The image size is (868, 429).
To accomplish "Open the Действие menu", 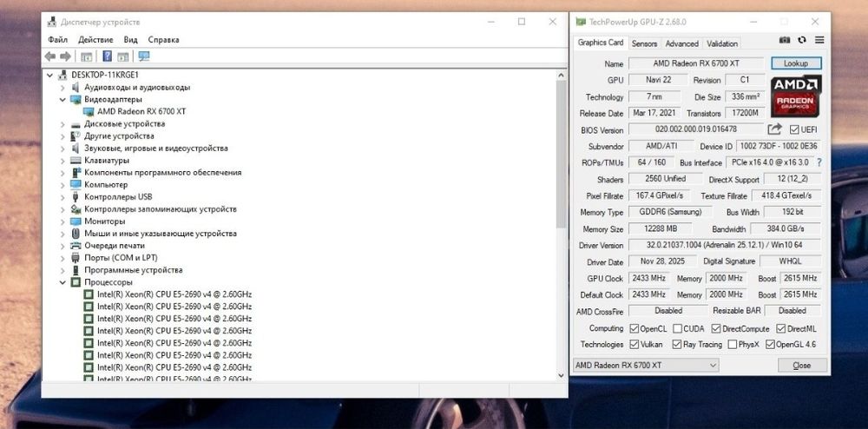I will pos(95,40).
